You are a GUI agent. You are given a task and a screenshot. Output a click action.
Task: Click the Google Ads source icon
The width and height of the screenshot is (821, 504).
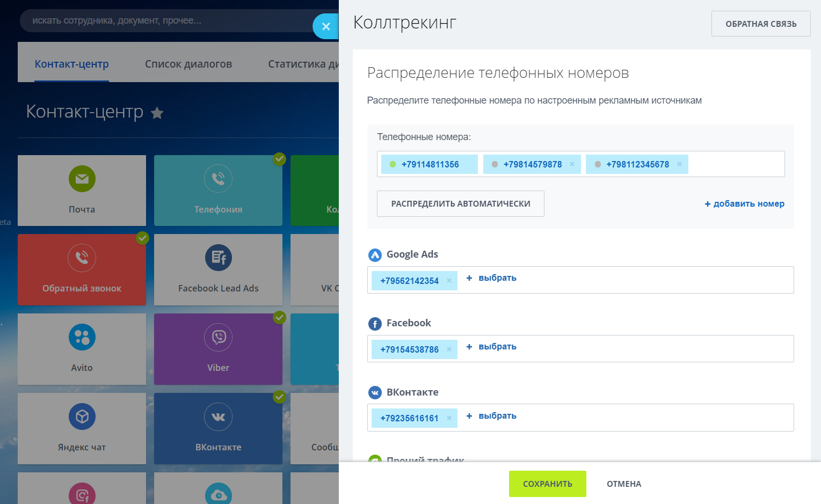[375, 255]
